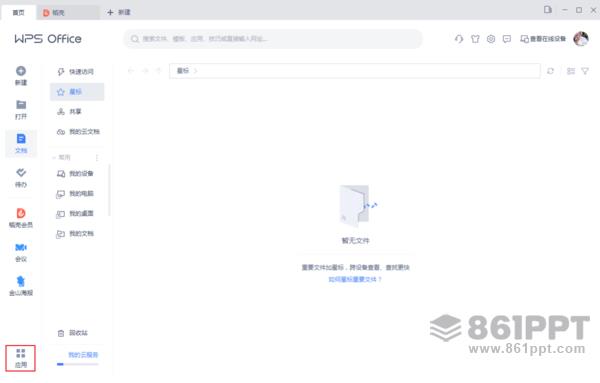The width and height of the screenshot is (600, 383).
Task: Open the 如何星标重要文件 help link
Action: (x=355, y=279)
